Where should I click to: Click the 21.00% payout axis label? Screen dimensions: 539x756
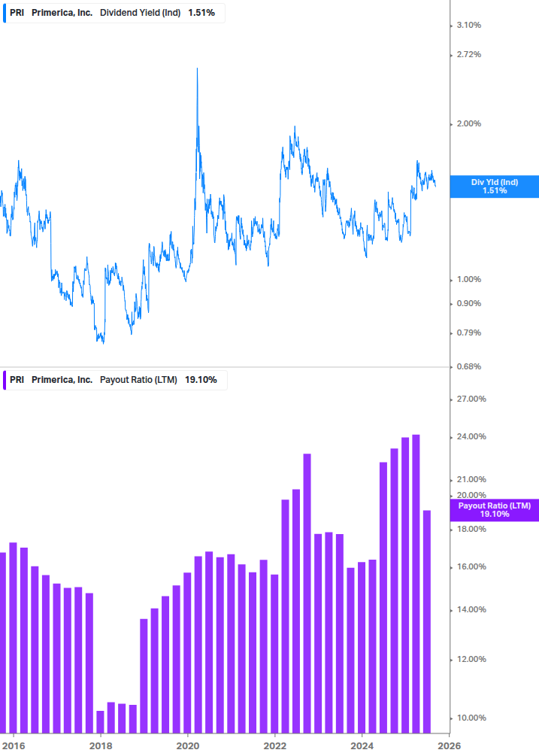[x=471, y=479]
